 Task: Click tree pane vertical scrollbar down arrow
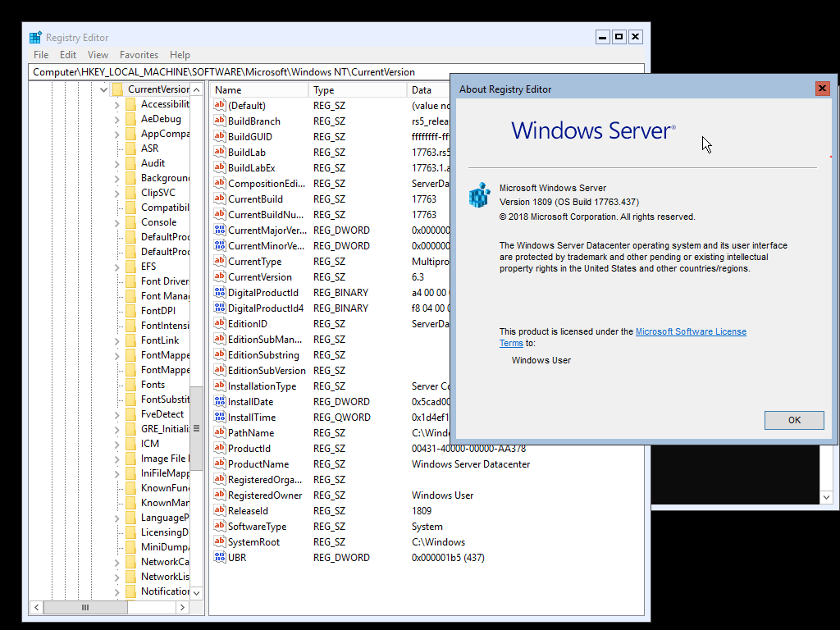[x=197, y=592]
